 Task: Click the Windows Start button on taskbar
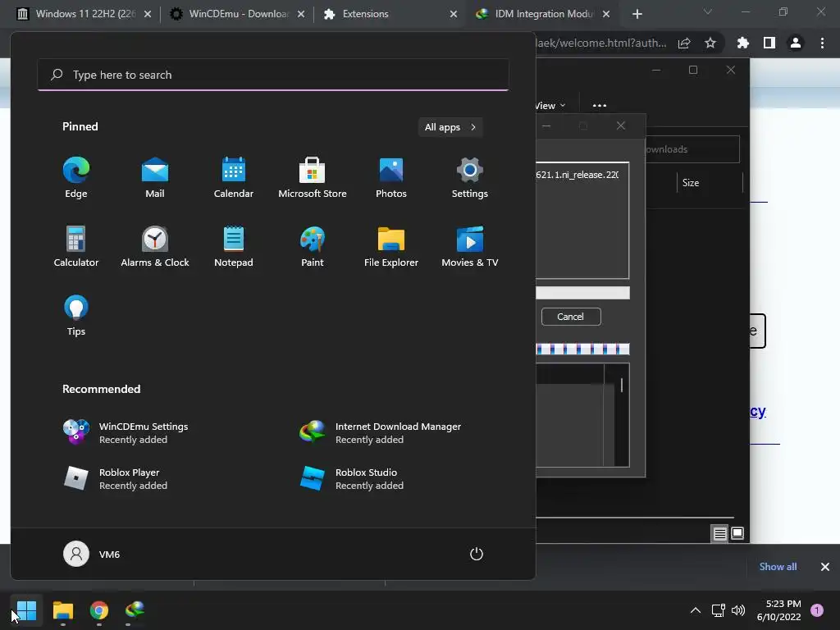coord(26,610)
